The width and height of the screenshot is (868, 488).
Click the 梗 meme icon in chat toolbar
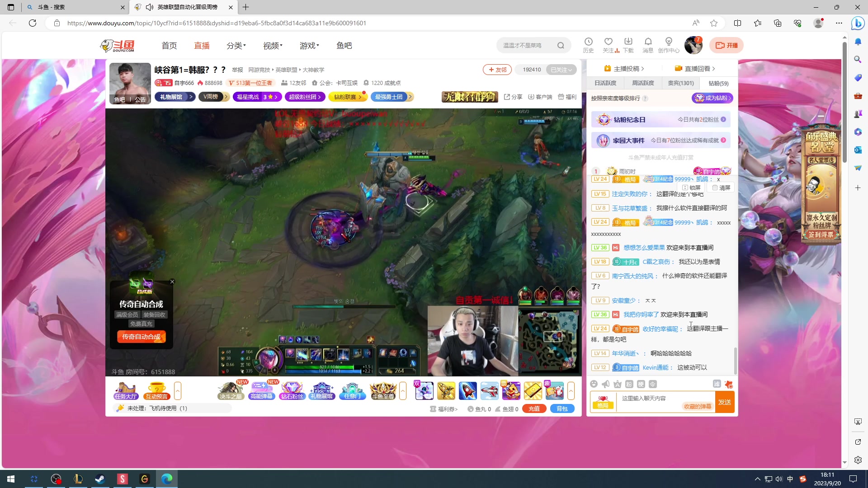click(641, 384)
